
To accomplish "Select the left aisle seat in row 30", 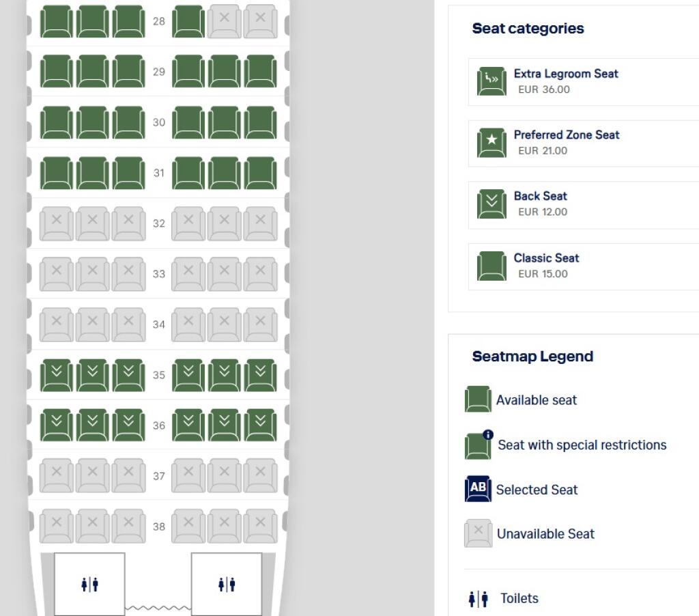I will pyautogui.click(x=128, y=122).
